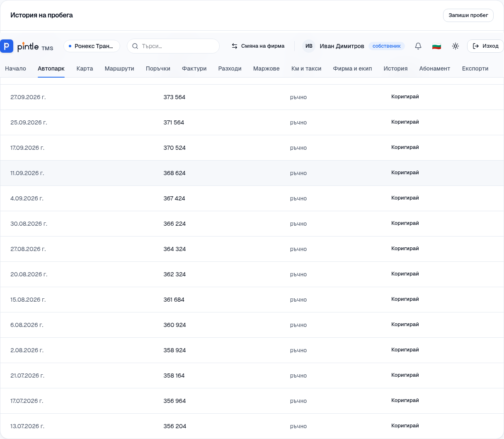This screenshot has height=439, width=504.
Task: Click the Pintle logo icon
Action: (x=7, y=46)
